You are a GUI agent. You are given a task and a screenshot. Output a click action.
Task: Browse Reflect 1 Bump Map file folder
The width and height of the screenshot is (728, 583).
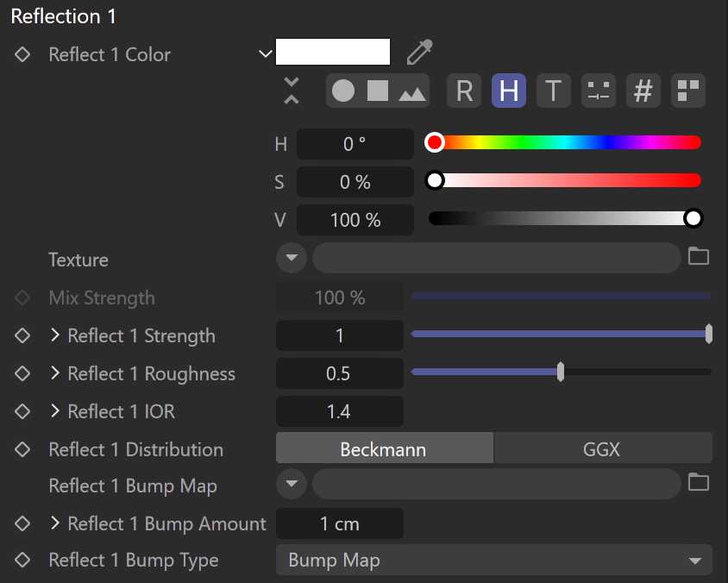pyautogui.click(x=699, y=482)
